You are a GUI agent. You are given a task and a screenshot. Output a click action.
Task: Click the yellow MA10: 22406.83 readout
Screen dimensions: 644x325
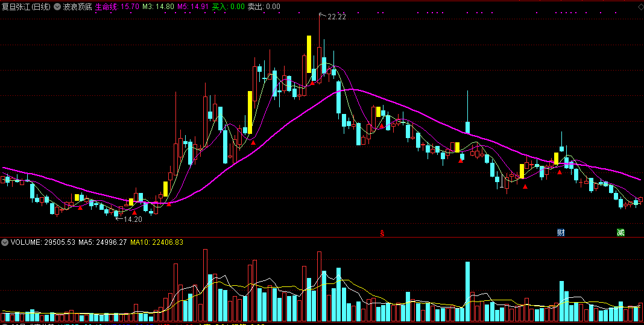coord(157,242)
